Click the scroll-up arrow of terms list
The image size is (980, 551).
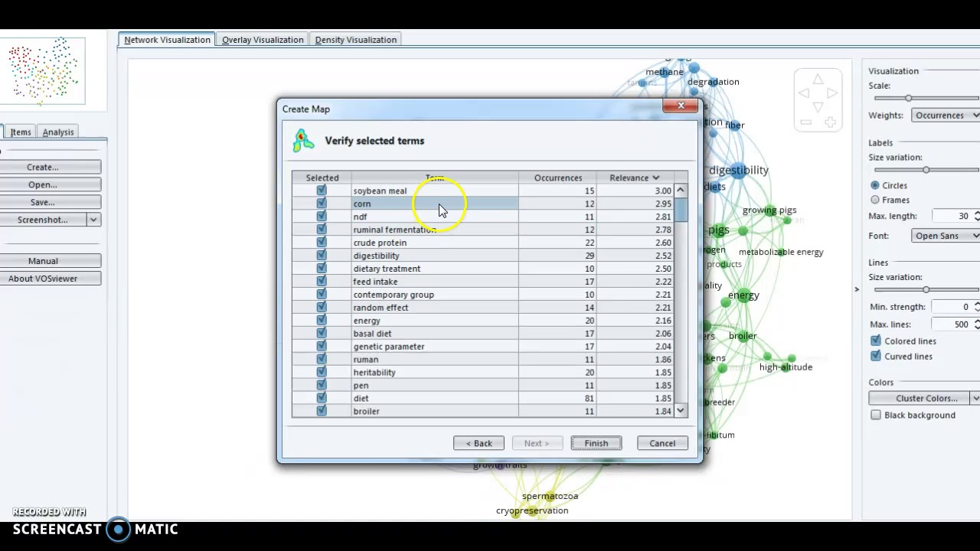tap(681, 190)
